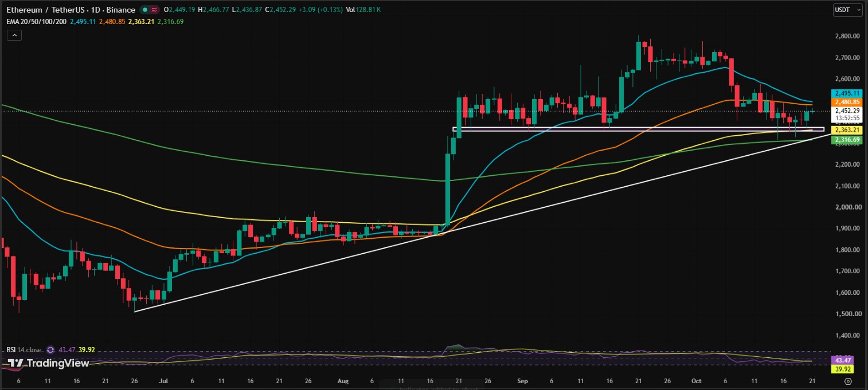Select the white horizontal support zone rectangle
Screen dimensions: 868x390
[638, 129]
